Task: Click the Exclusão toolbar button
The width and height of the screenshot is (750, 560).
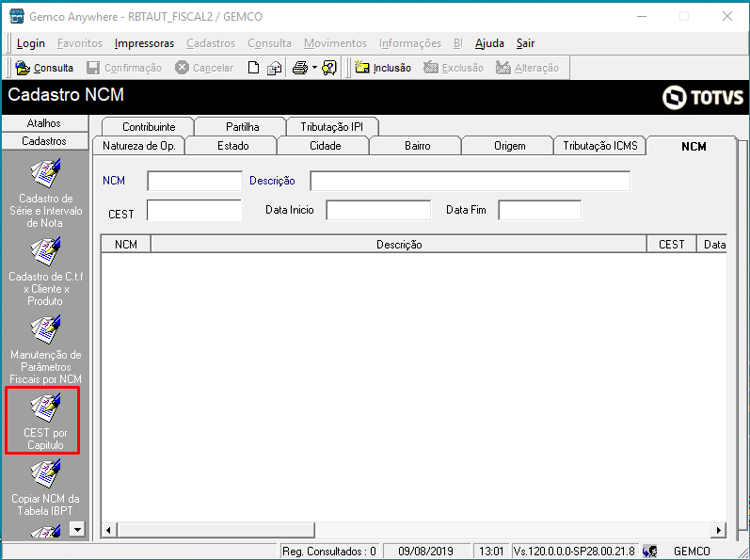Action: point(454,68)
